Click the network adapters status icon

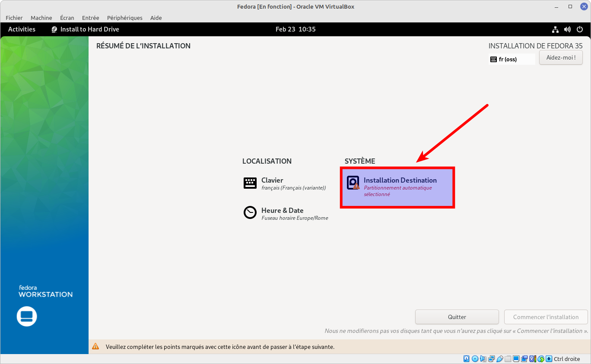tap(492, 359)
